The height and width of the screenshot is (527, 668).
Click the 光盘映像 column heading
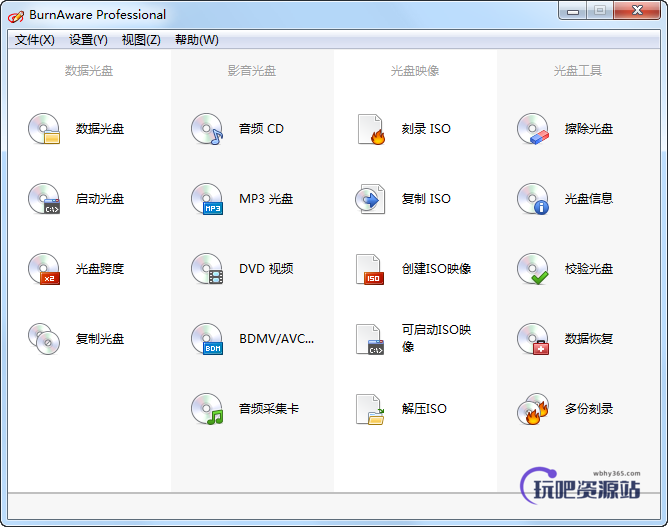415,71
